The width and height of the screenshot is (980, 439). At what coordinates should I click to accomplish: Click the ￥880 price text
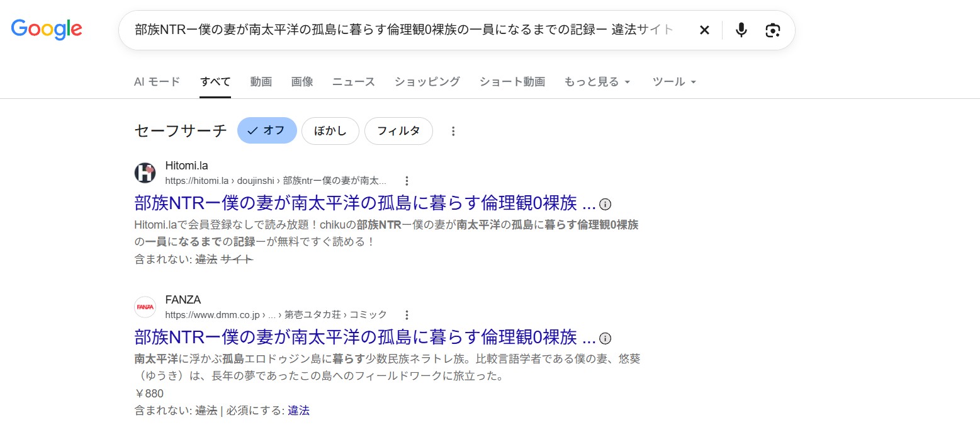point(149,394)
